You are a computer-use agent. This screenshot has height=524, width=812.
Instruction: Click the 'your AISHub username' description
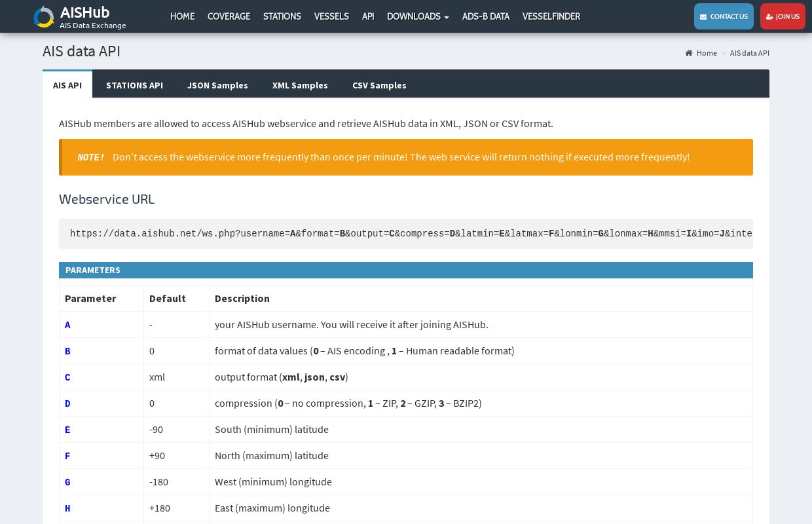[352, 325]
